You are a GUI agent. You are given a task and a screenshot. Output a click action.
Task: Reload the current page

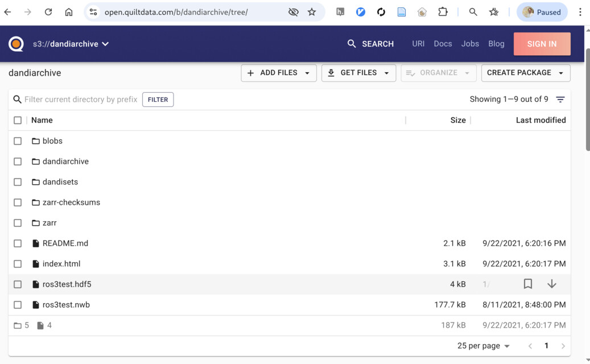pos(48,12)
